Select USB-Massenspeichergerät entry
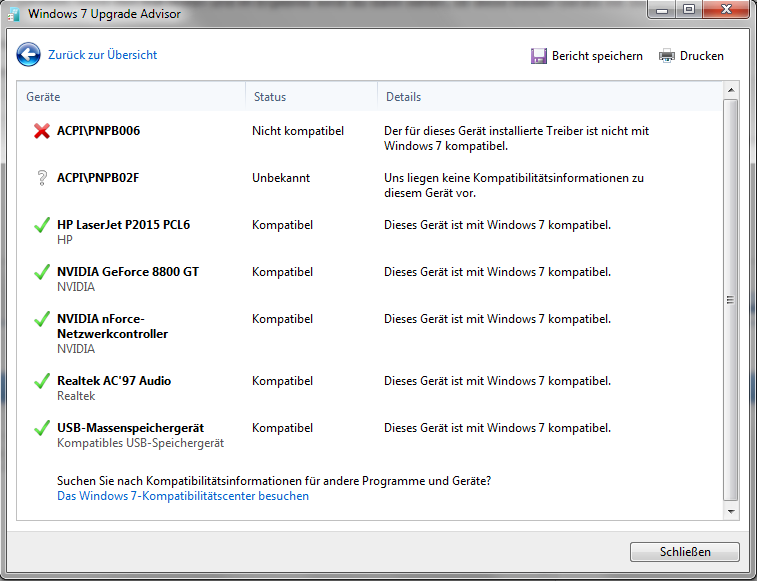The image size is (757, 581). [x=130, y=427]
